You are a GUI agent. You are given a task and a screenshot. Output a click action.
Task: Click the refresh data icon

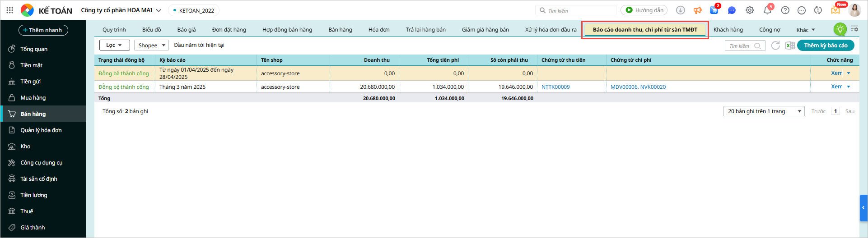[775, 46]
